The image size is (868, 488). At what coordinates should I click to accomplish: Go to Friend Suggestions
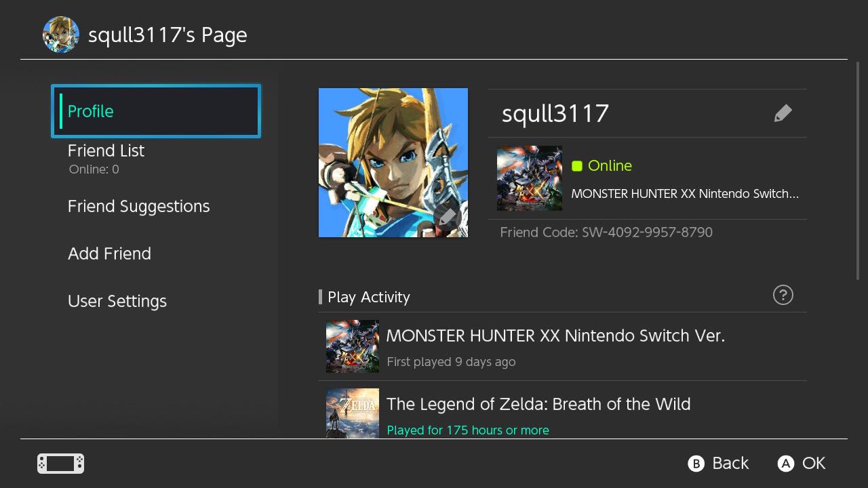(x=139, y=207)
